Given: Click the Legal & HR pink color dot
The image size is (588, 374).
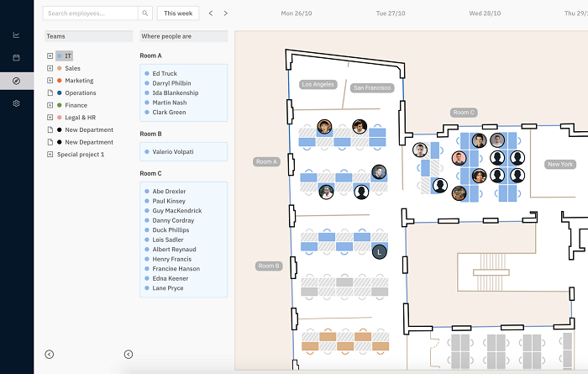Looking at the screenshot, I should 59,118.
